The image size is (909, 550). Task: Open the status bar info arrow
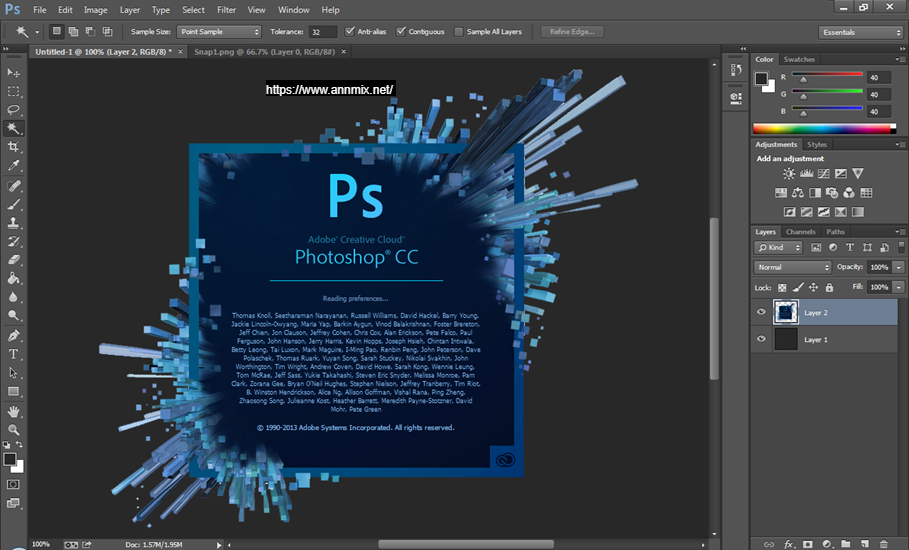(x=219, y=545)
